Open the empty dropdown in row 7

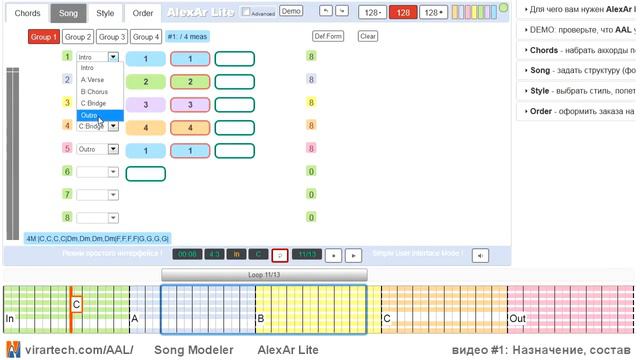[113, 195]
